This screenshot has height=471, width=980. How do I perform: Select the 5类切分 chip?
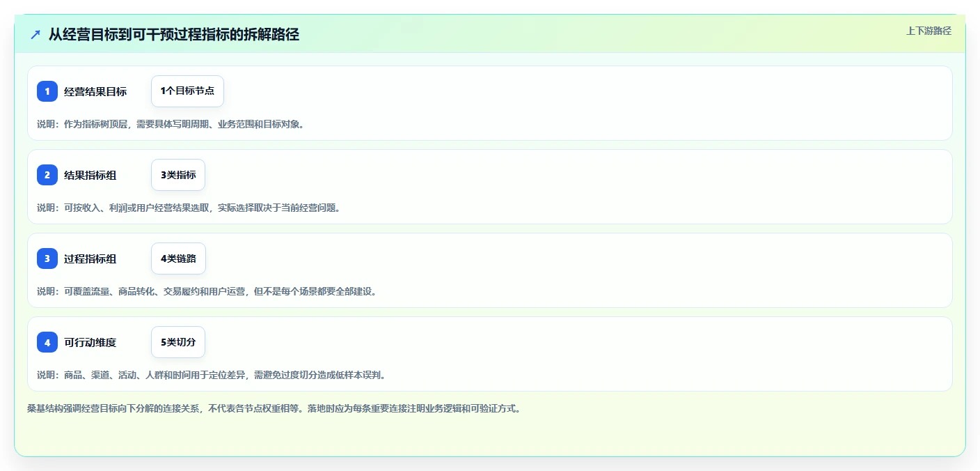[178, 342]
